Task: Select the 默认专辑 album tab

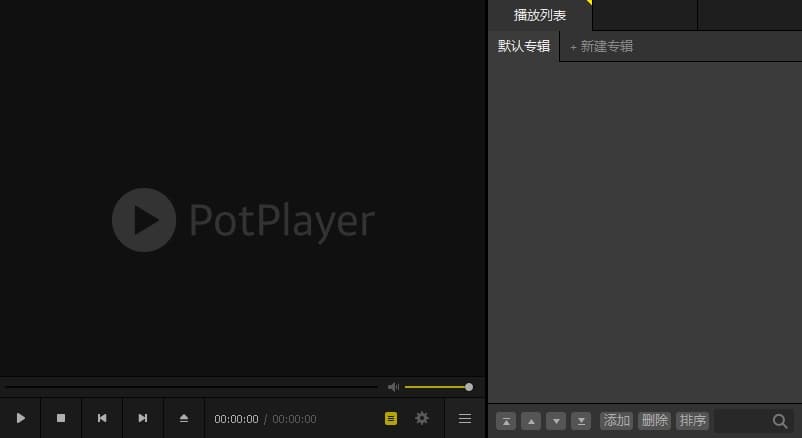Action: click(x=524, y=46)
